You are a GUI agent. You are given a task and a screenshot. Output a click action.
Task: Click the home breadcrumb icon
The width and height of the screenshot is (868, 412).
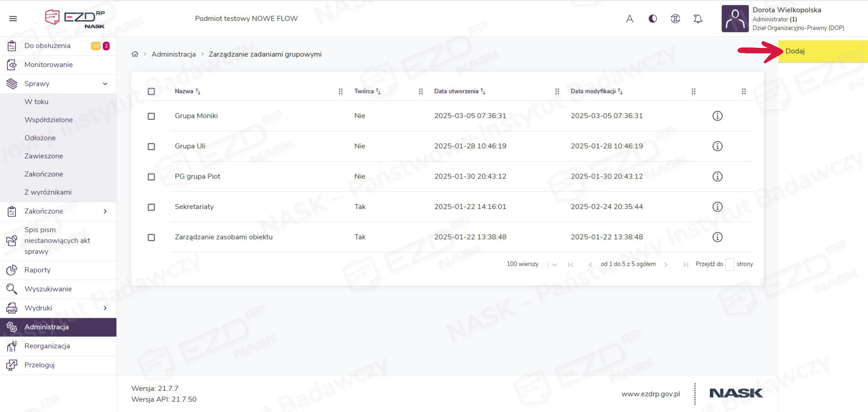(x=135, y=54)
